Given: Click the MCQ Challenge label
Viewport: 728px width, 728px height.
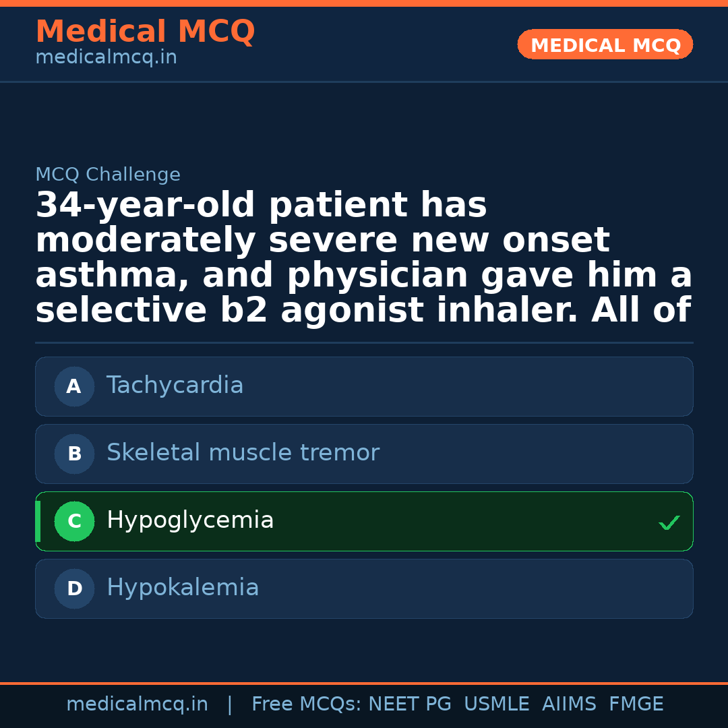Looking at the screenshot, I should click(108, 175).
